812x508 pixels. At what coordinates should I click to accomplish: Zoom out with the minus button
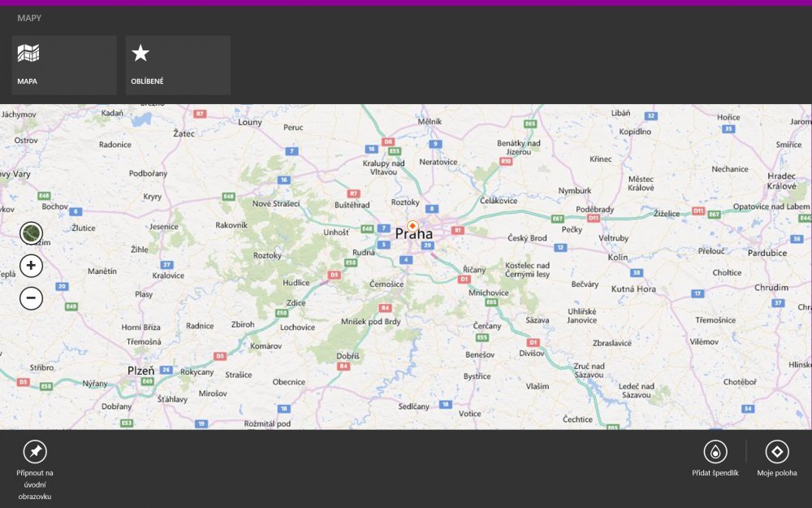[31, 298]
